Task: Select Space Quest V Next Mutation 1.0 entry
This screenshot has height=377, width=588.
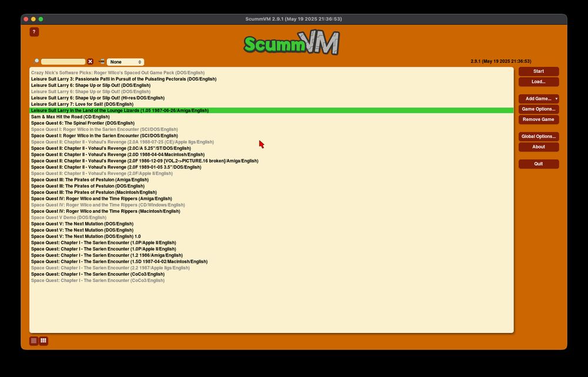Action: (x=272, y=236)
